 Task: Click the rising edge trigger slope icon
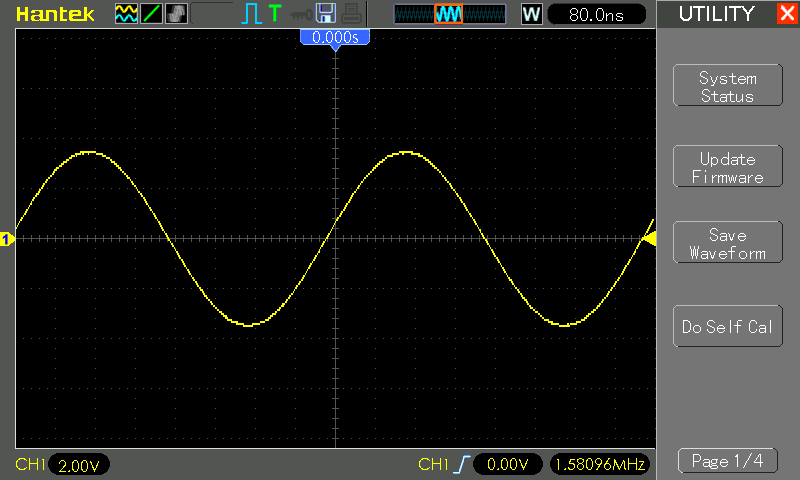461,465
